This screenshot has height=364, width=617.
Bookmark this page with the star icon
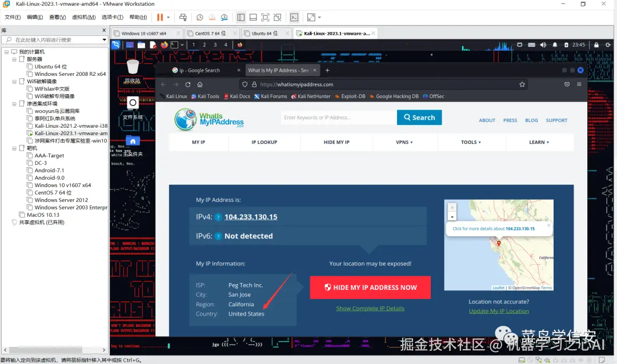(522, 84)
